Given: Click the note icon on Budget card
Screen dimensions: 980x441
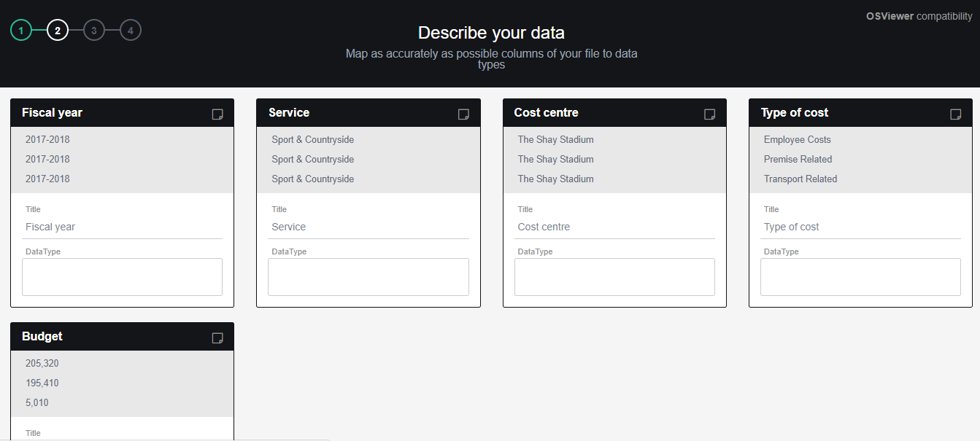Looking at the screenshot, I should (x=217, y=337).
